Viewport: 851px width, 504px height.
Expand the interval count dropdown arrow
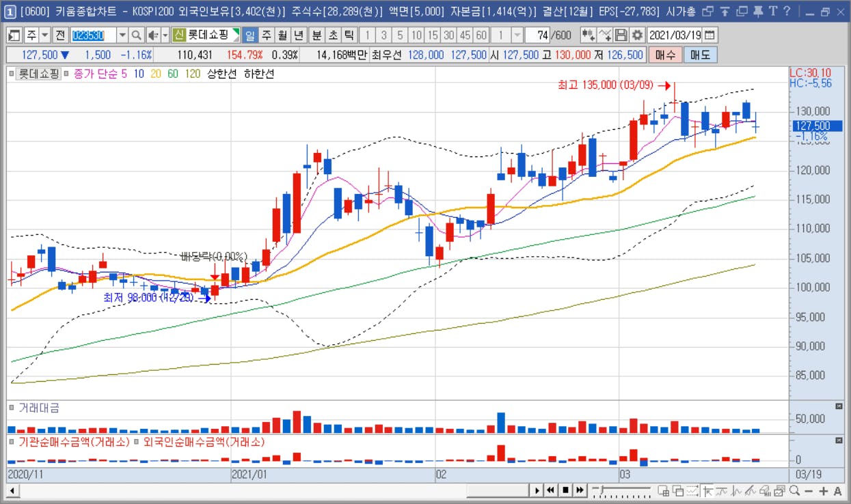pyautogui.click(x=517, y=35)
